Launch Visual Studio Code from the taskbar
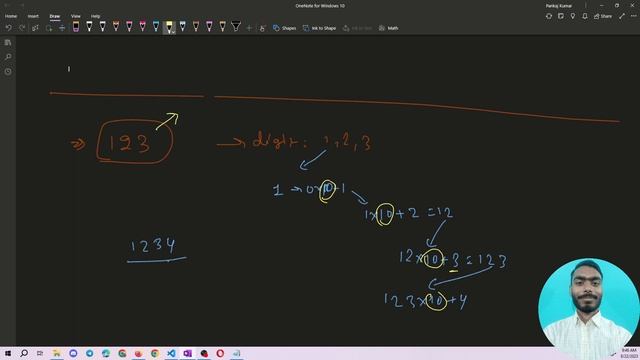This screenshot has width=640, height=360. pyautogui.click(x=171, y=353)
